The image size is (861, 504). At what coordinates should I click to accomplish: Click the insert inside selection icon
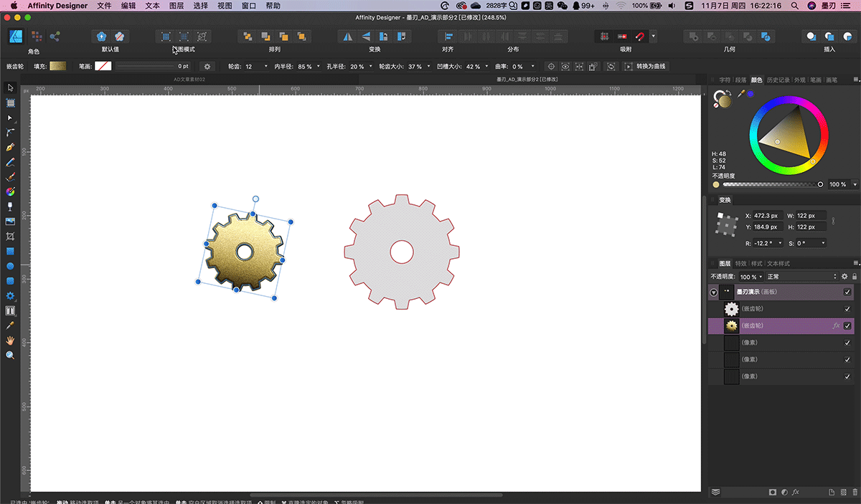[x=847, y=36]
